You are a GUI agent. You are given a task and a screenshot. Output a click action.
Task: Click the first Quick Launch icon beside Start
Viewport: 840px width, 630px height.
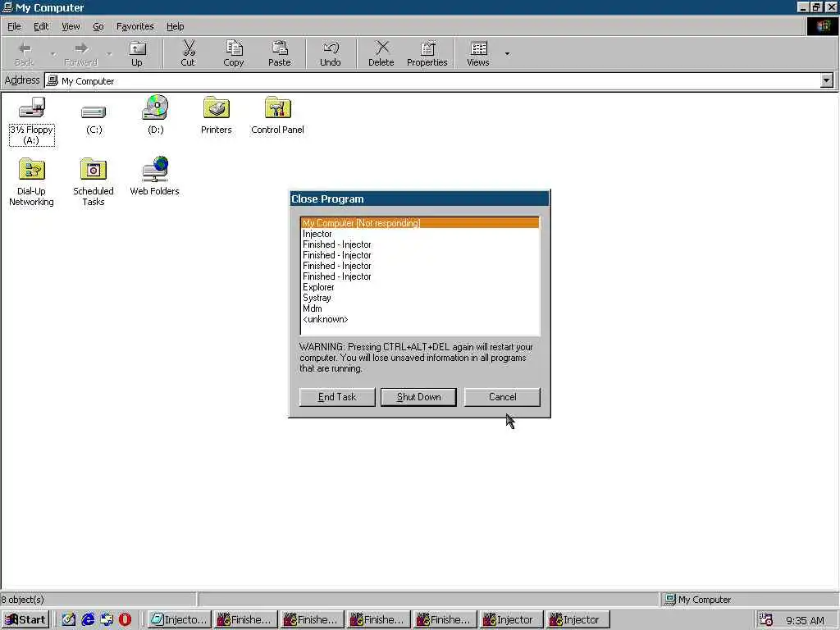(69, 620)
